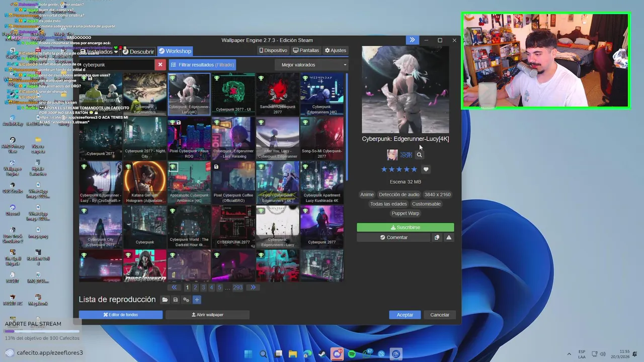The image size is (644, 362).
Task: Open the Filtrar resultados filter panel
Action: [x=202, y=65]
